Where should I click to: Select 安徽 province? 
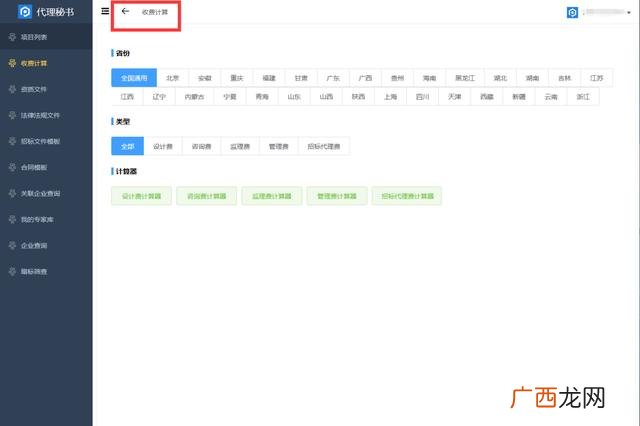pos(204,78)
